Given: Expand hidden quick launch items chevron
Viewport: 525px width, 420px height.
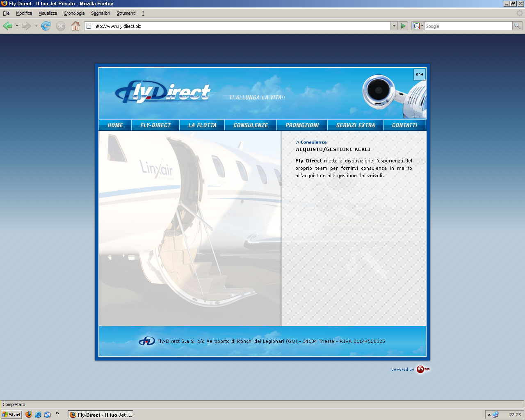Looking at the screenshot, I should (x=57, y=413).
